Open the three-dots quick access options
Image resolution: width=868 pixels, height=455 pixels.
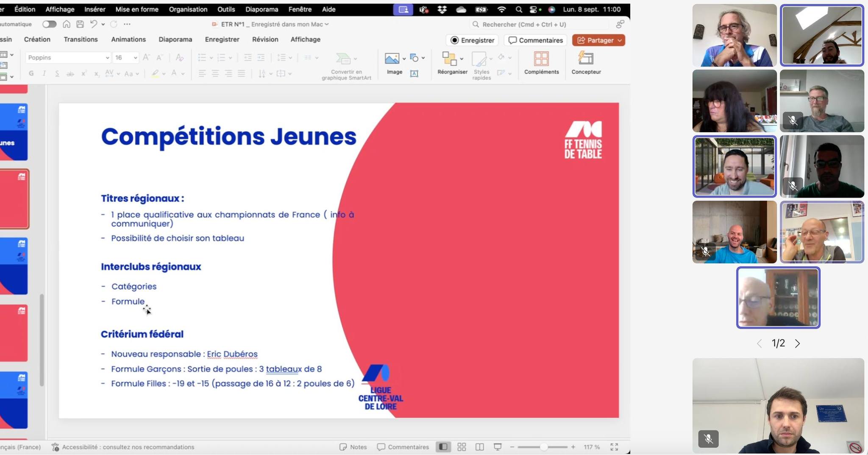coord(127,24)
